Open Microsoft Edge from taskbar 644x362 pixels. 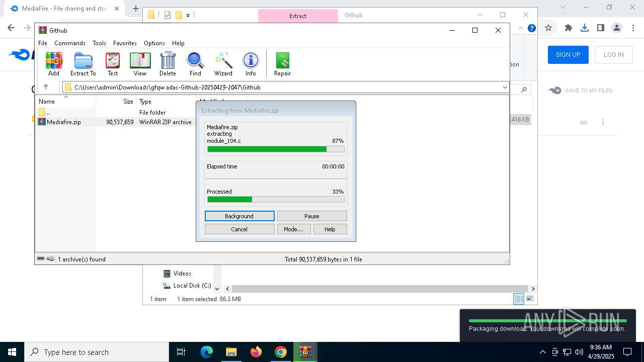(207, 352)
